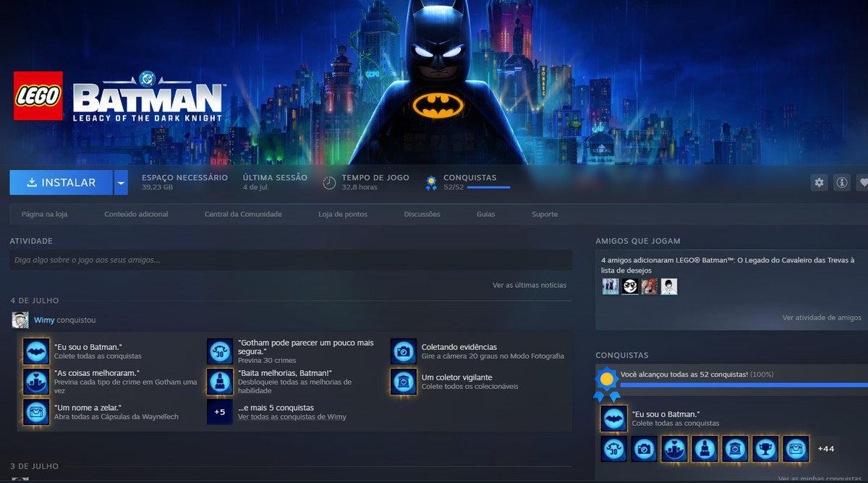Image resolution: width=868 pixels, height=483 pixels.
Task: Click the "Gotham pode parecer" 30 crimes icon
Action: click(x=220, y=351)
